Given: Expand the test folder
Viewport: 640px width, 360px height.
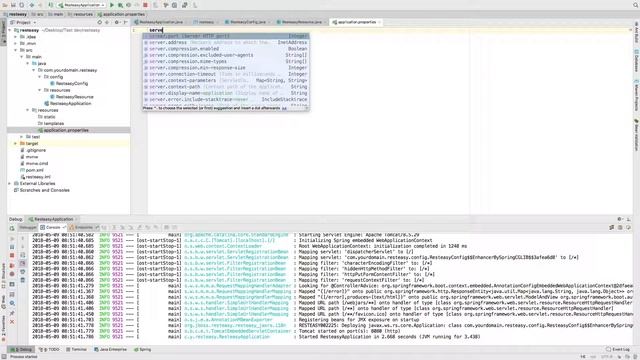Looking at the screenshot, I should click(x=22, y=137).
